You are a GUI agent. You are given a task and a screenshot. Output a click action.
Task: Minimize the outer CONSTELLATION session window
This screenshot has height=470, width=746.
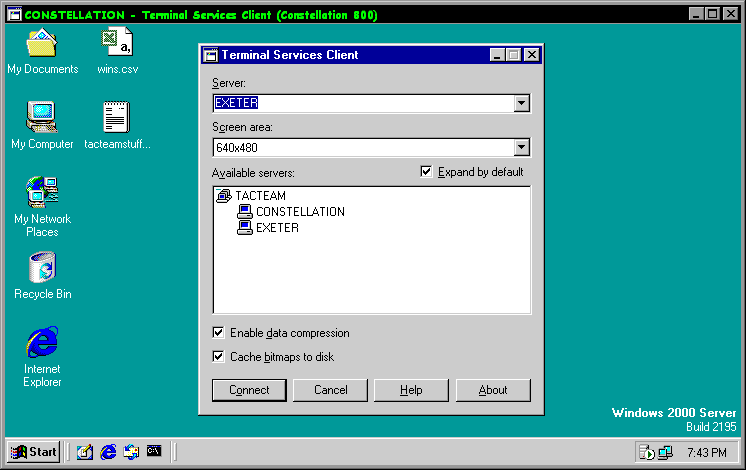[696, 14]
